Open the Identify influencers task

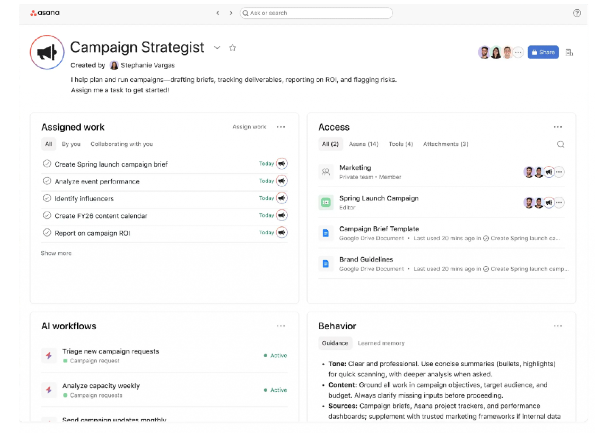pyautogui.click(x=84, y=199)
